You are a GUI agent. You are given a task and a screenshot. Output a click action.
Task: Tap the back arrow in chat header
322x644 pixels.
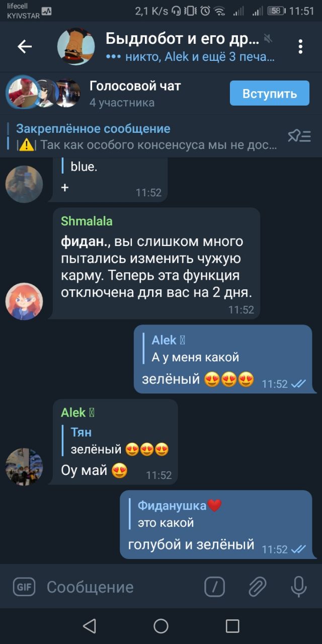(25, 47)
